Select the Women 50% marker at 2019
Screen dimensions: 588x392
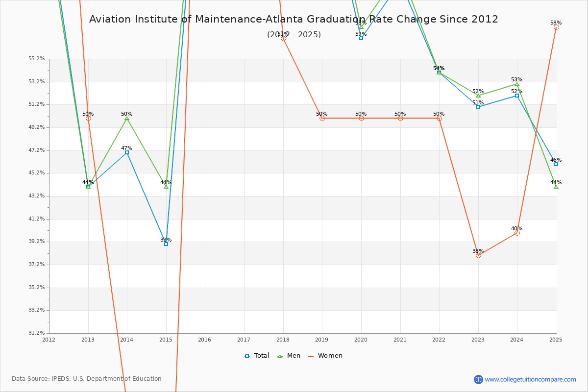(322, 118)
